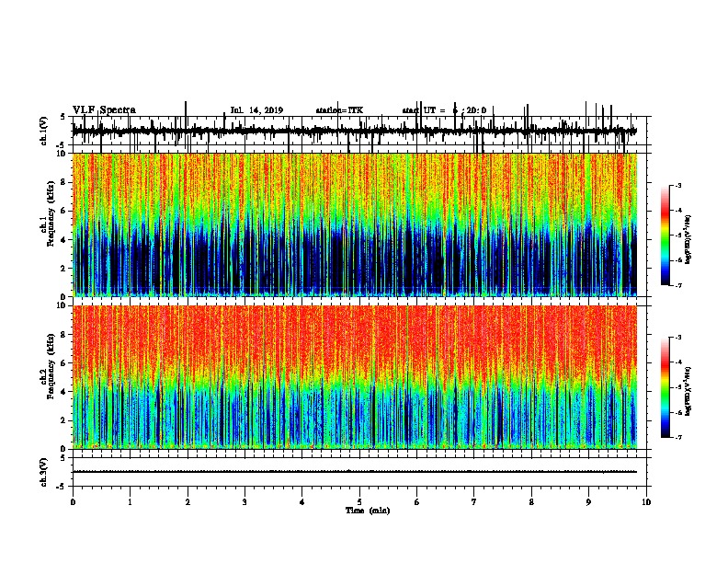Click the "5" volt tick of the ch.3 waveform
Viewport: 728px width, 563px height.
point(63,458)
